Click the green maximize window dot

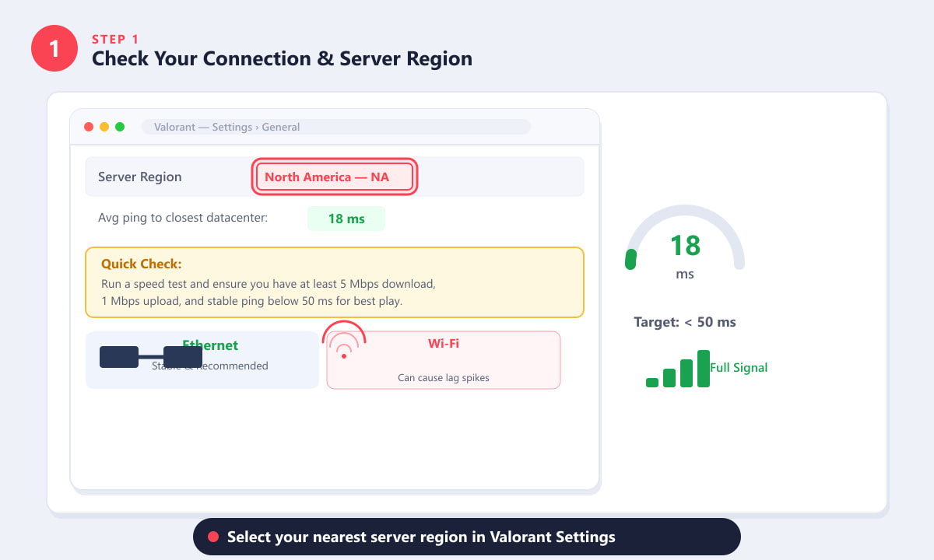click(x=120, y=127)
